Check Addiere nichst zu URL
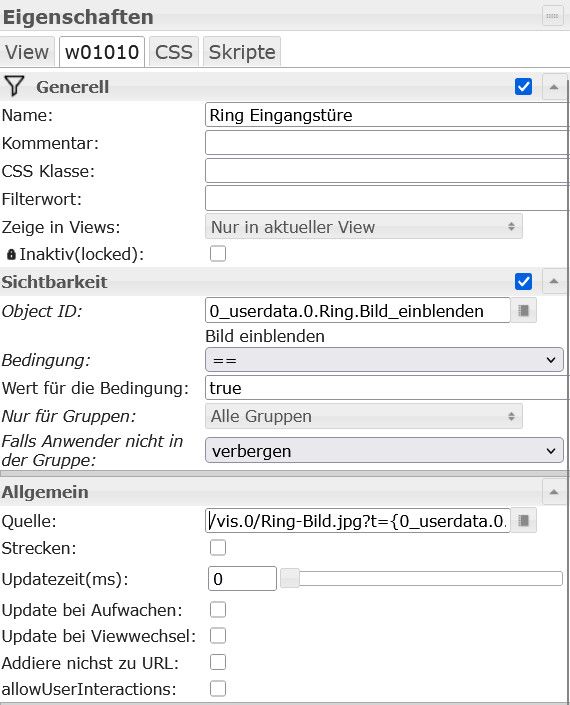The image size is (570, 705). tap(218, 662)
